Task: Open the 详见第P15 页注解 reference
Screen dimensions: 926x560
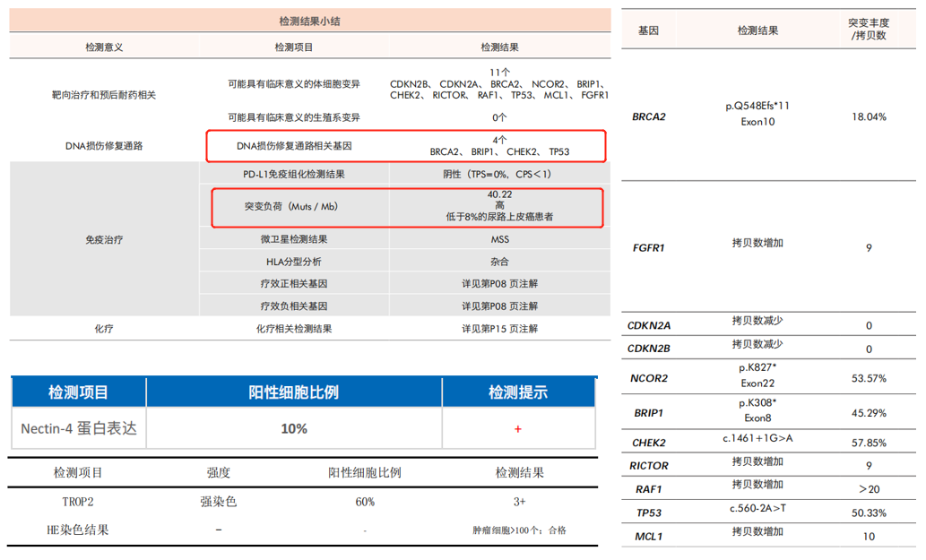Action: [x=499, y=329]
